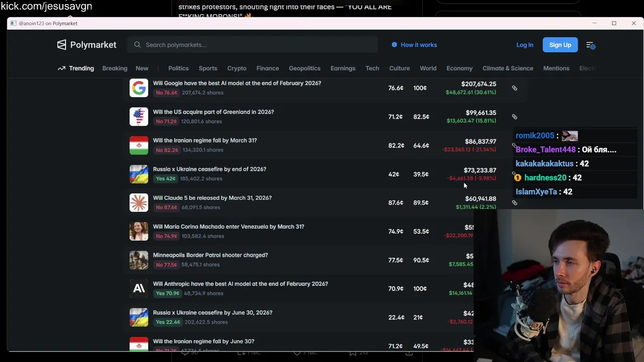
Task: Click the search magnifier icon
Action: coord(137,45)
